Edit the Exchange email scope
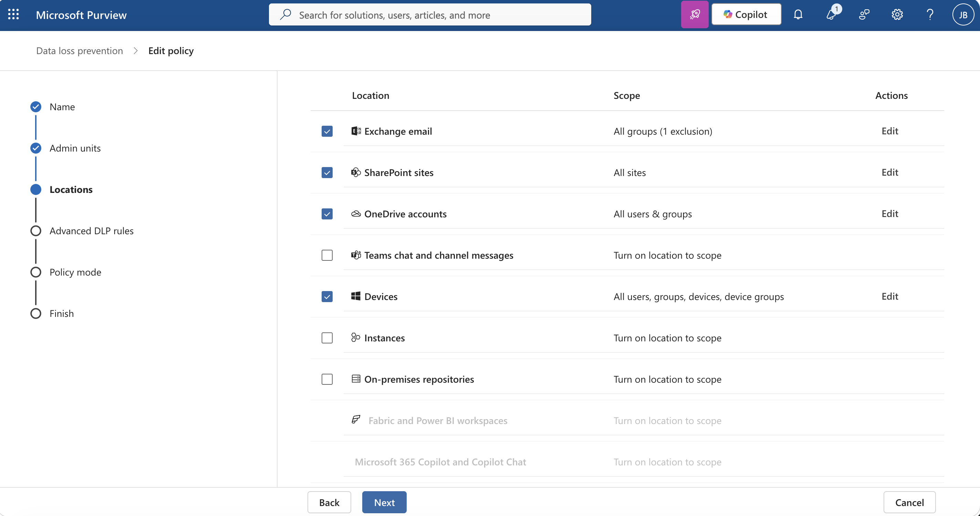This screenshot has height=516, width=980. point(890,131)
